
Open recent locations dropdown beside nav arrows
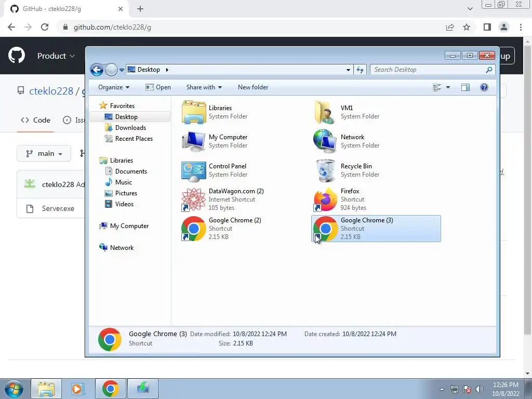pyautogui.click(x=122, y=70)
